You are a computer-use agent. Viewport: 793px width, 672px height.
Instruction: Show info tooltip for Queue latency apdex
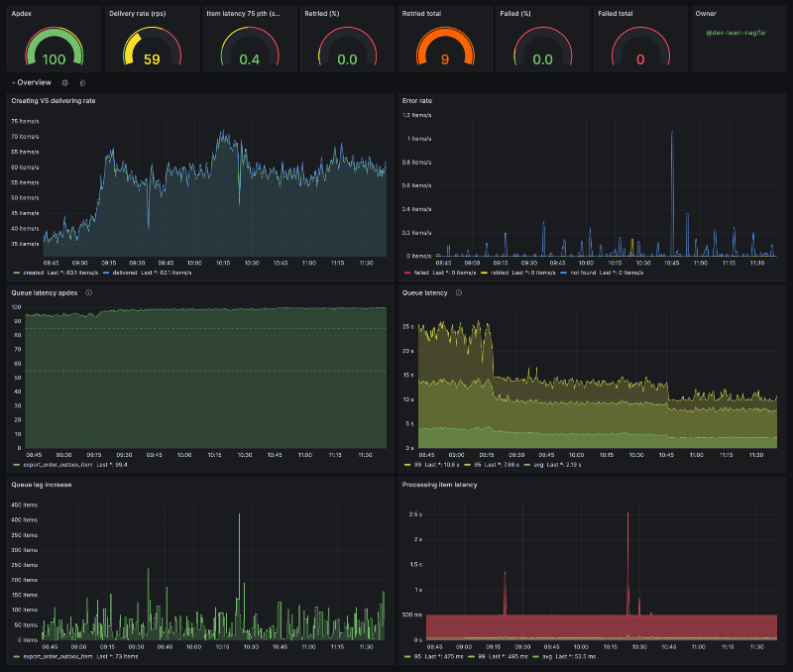click(x=89, y=292)
